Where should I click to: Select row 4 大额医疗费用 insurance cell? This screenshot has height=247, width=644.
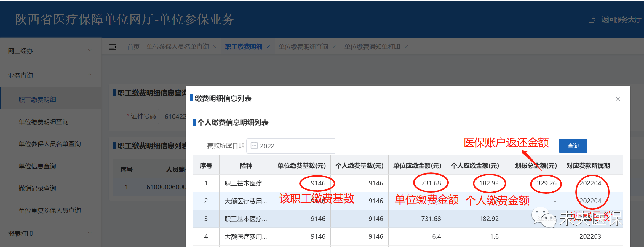click(x=246, y=237)
